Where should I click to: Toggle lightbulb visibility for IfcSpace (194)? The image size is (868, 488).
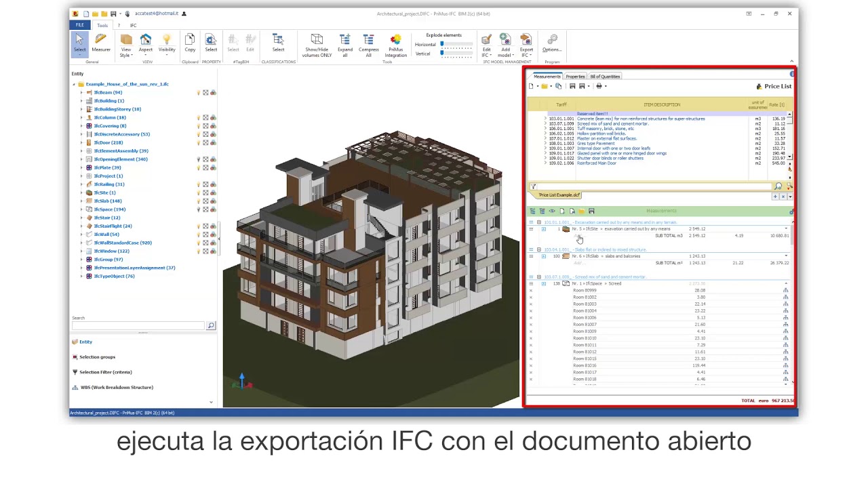[199, 209]
